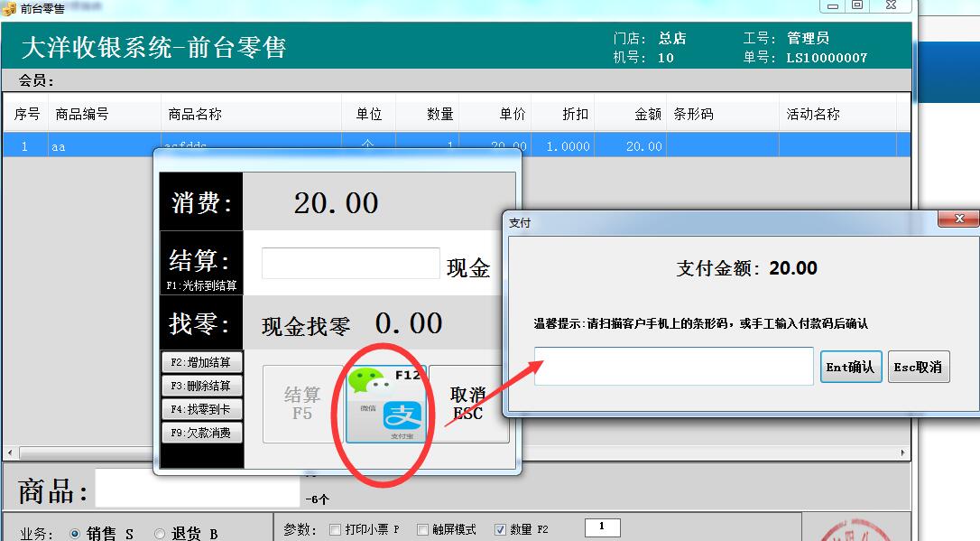This screenshot has height=541, width=980.
Task: Click the 消费 amount 20.00 display
Action: point(337,203)
